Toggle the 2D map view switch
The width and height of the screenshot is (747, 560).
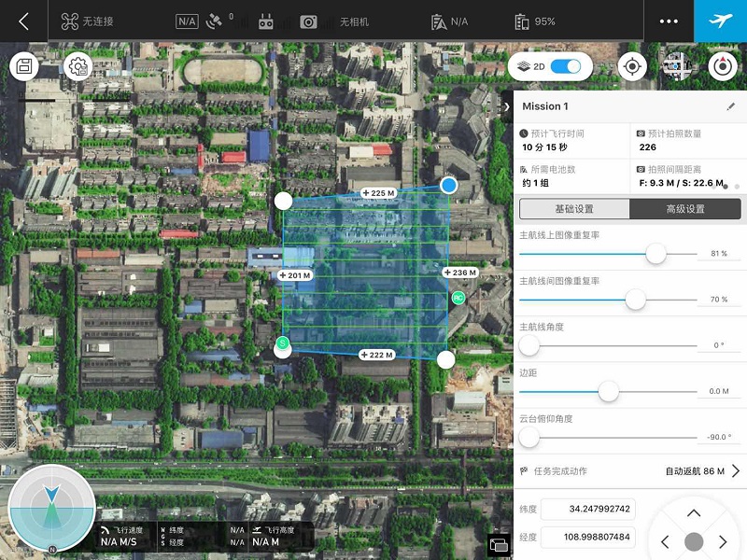(566, 66)
